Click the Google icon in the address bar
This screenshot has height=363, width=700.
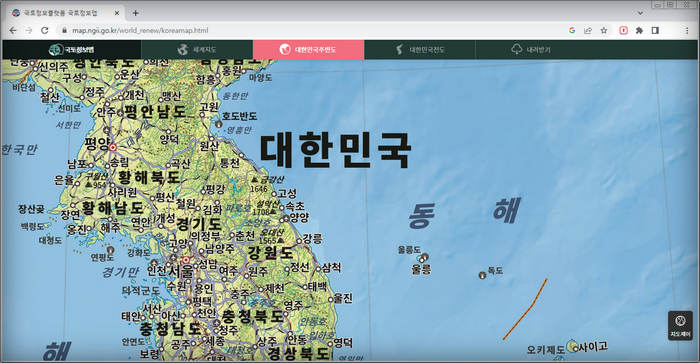[x=572, y=30]
